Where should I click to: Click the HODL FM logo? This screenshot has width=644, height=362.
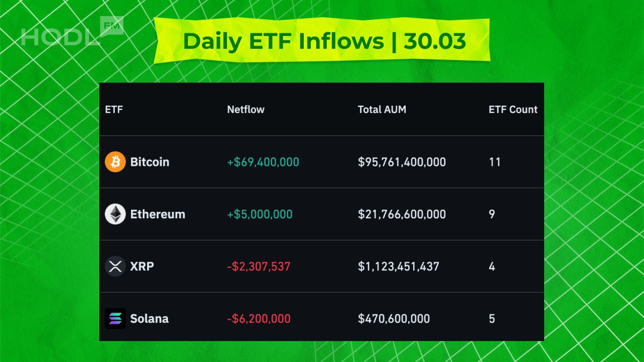[x=72, y=33]
